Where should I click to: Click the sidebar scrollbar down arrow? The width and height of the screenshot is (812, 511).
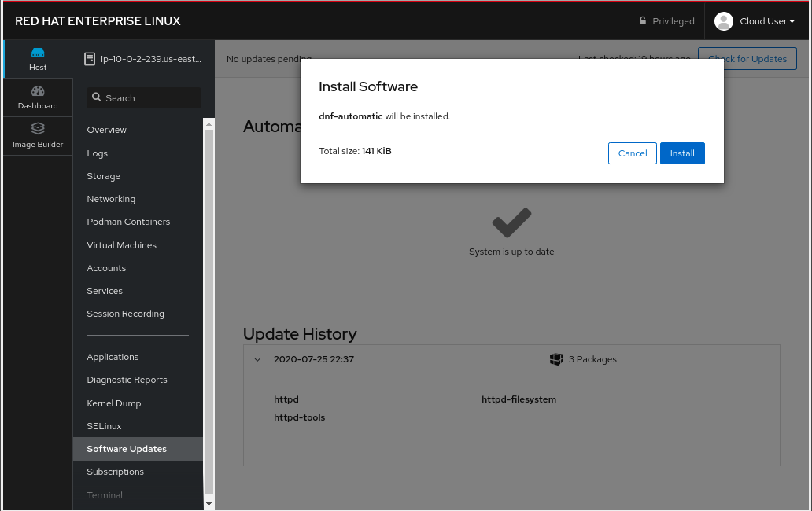pos(209,504)
